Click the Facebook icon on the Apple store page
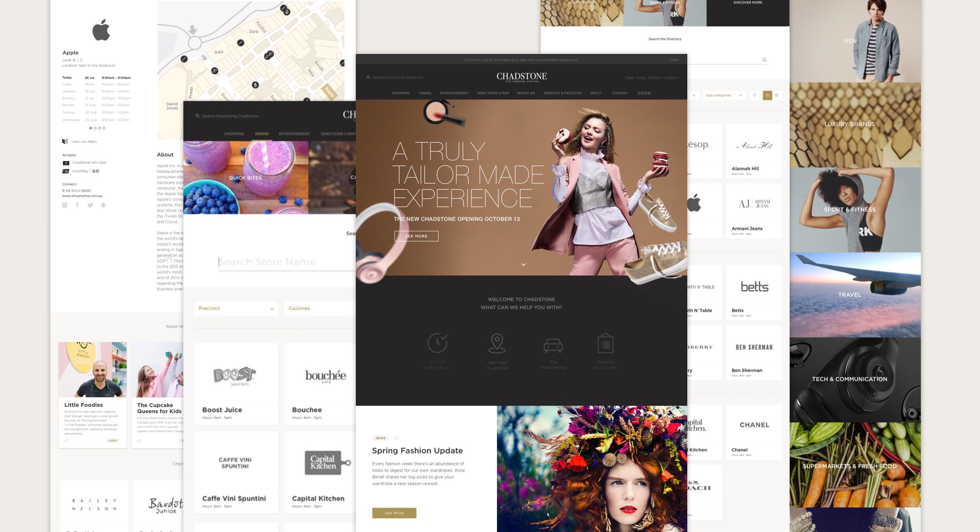This screenshot has width=980, height=532. tap(77, 205)
